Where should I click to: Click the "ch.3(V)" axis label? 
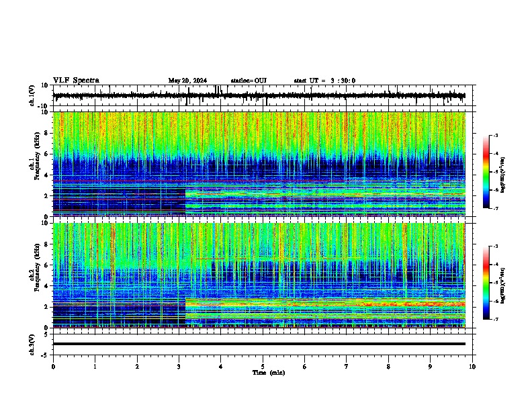point(32,345)
